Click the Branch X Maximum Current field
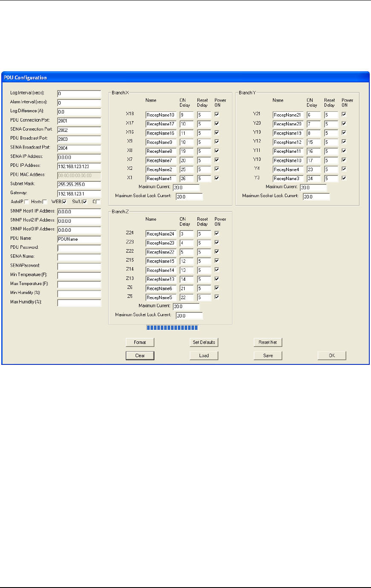Screen dimensions: 371x588 [x=186, y=187]
